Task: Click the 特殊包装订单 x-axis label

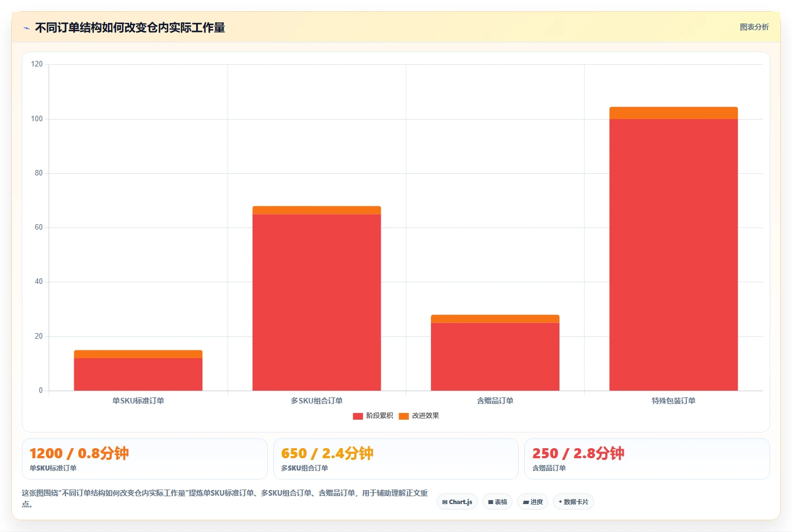Action: (674, 401)
